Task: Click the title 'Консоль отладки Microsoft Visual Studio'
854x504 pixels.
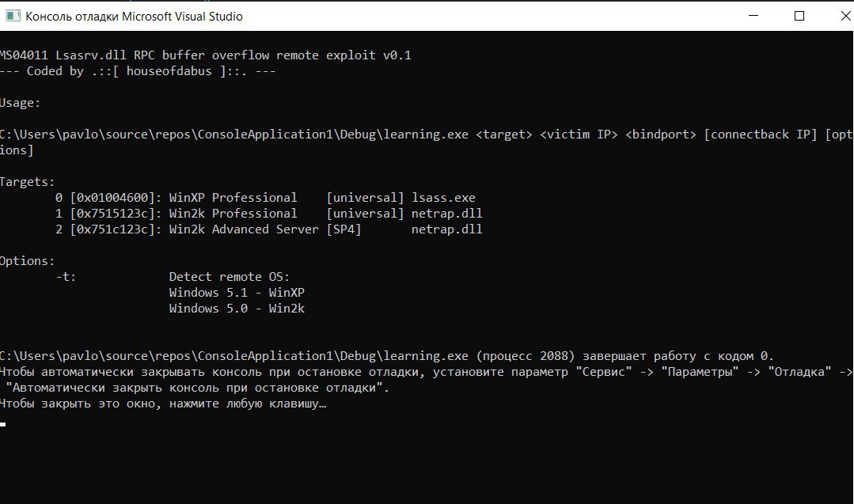Action: (134, 17)
